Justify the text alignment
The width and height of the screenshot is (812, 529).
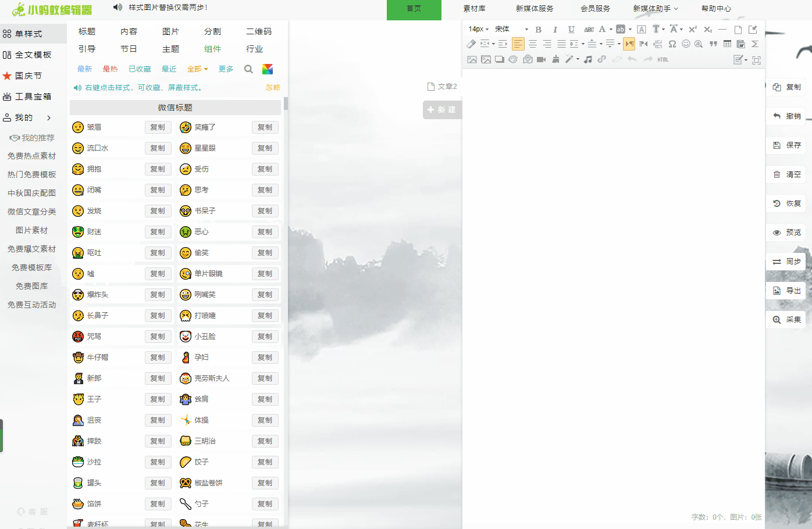[x=561, y=44]
